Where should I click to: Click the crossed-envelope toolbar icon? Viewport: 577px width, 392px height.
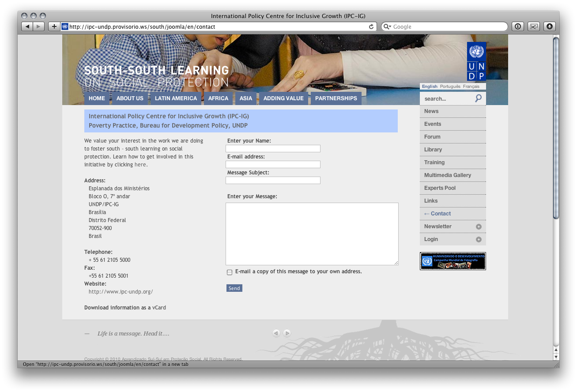[x=534, y=26]
